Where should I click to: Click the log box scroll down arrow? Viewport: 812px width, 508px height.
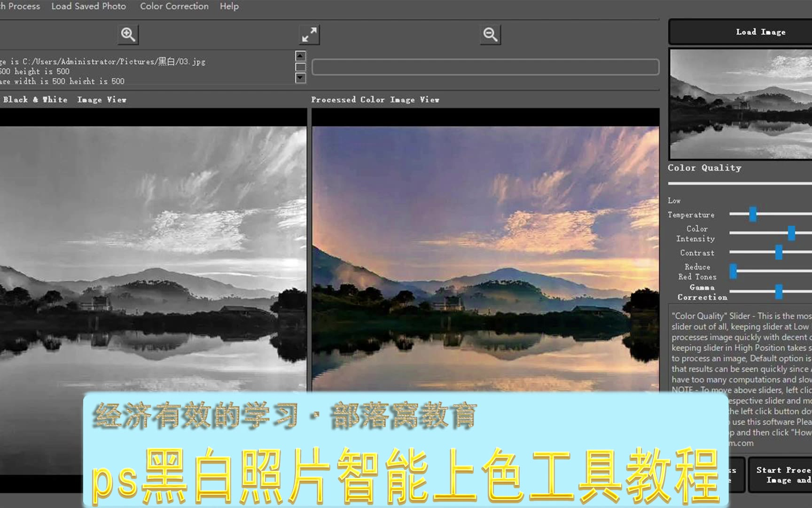tap(300, 78)
